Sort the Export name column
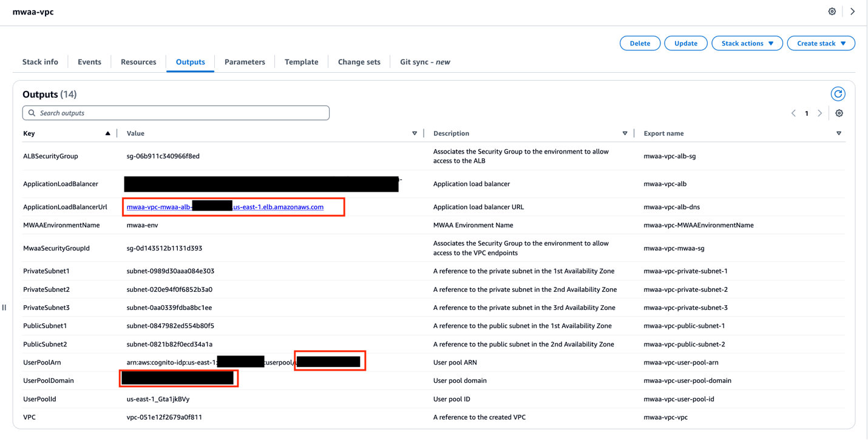This screenshot has width=868, height=441. click(x=839, y=133)
